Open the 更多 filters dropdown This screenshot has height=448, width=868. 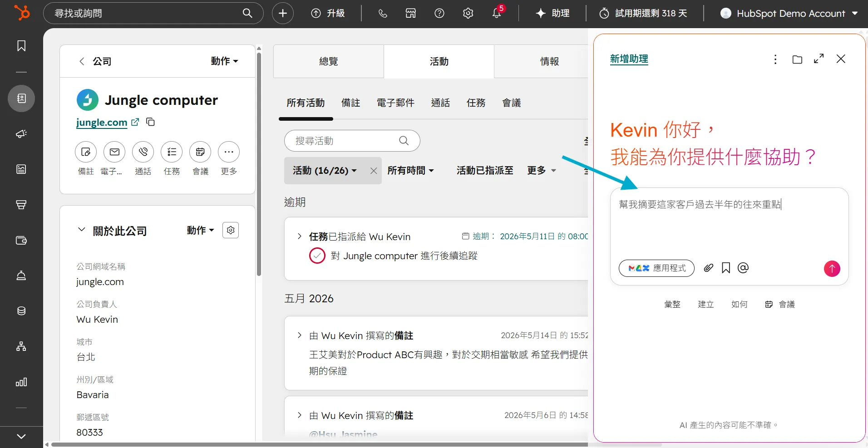click(x=541, y=171)
